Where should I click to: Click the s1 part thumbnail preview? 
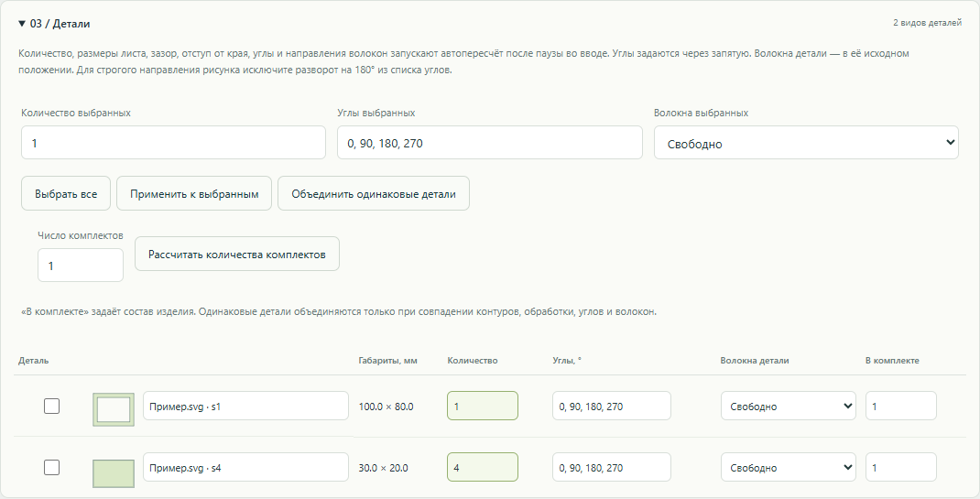[x=114, y=409]
